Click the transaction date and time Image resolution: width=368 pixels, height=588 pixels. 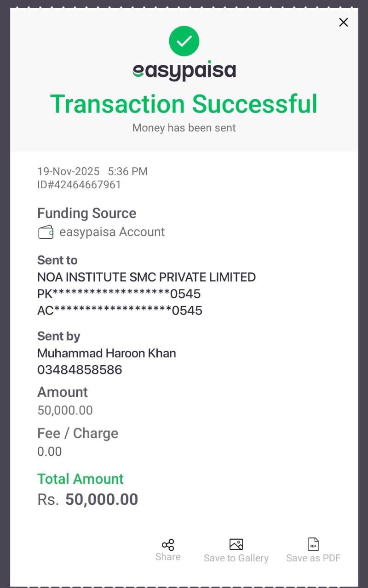coord(92,171)
